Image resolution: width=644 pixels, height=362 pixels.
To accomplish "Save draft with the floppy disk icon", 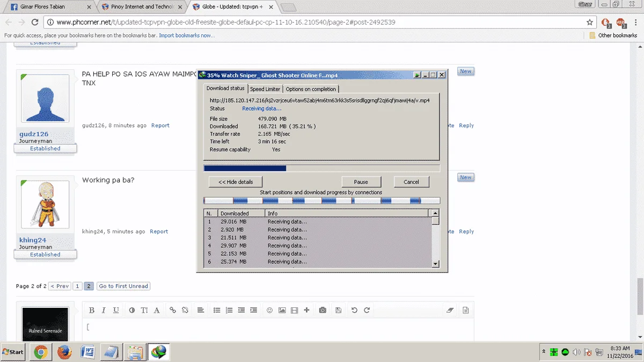I will (338, 310).
